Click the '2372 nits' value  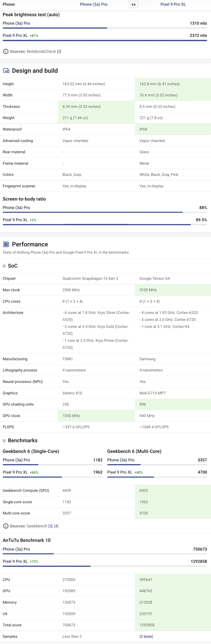coord(198,35)
